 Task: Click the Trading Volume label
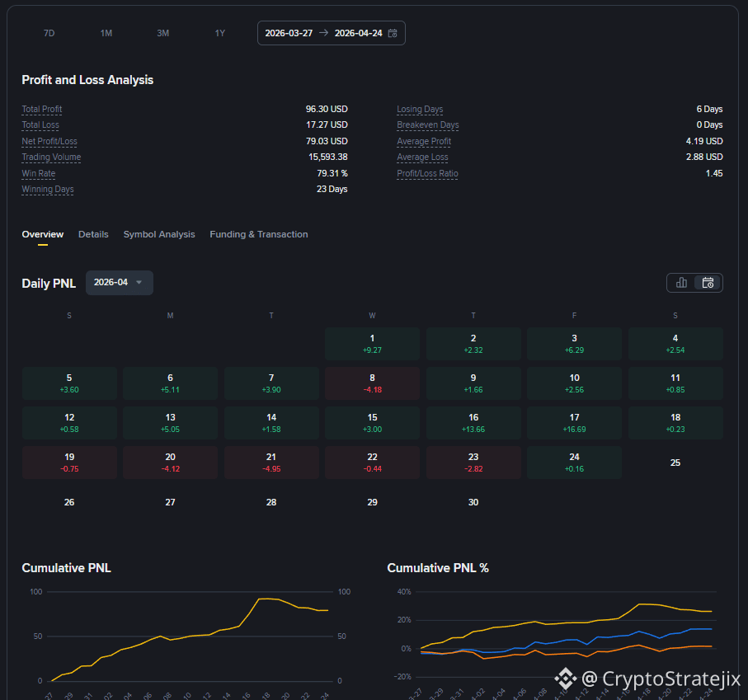coord(51,157)
